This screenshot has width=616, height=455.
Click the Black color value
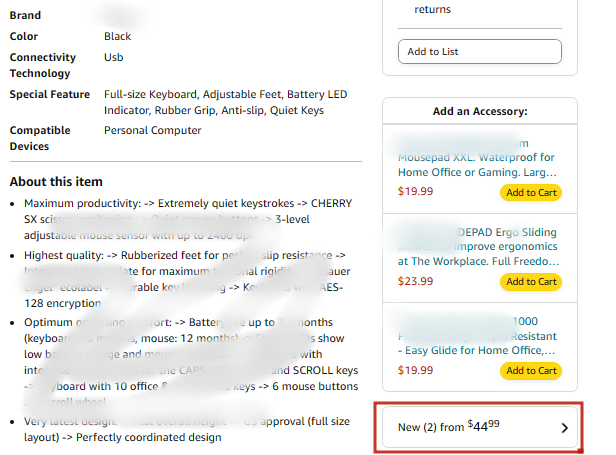click(117, 37)
